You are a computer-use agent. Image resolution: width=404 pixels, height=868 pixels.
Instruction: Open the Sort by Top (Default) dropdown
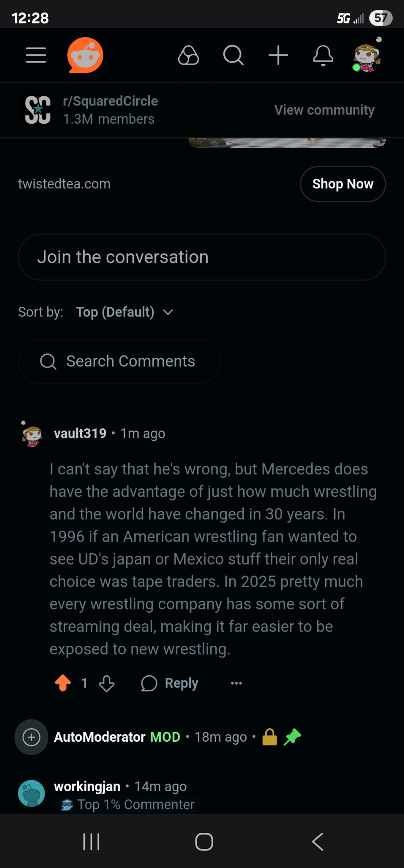coord(124,312)
